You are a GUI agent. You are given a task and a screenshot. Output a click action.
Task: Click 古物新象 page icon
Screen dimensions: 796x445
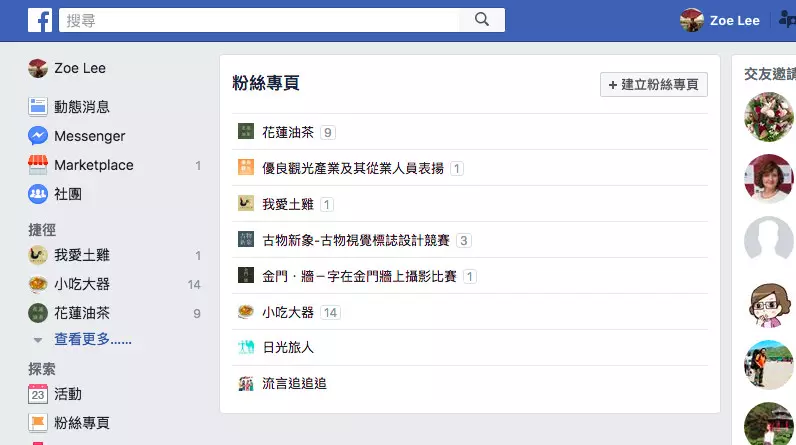(246, 239)
